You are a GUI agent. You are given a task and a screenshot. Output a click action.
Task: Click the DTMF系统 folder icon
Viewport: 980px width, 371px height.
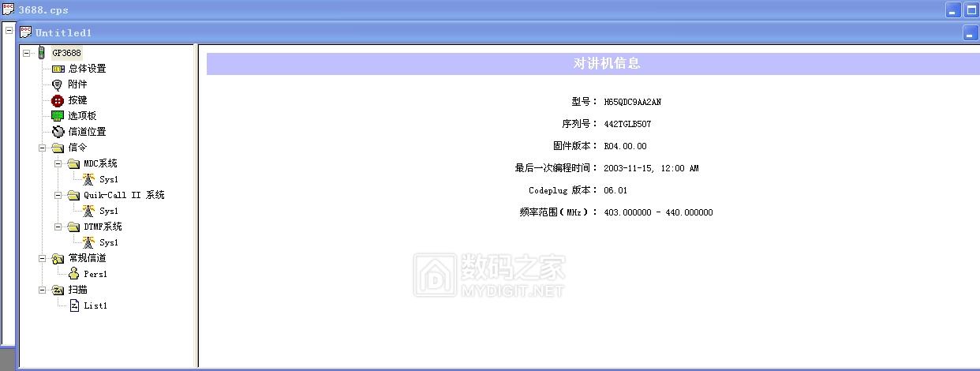pyautogui.click(x=73, y=227)
